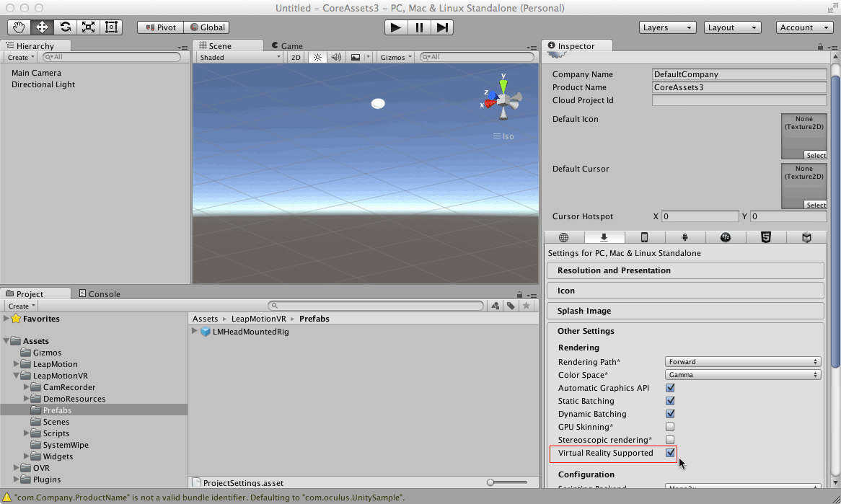The width and height of the screenshot is (841, 504).
Task: Open iOS platform settings phone icon
Action: coord(644,237)
